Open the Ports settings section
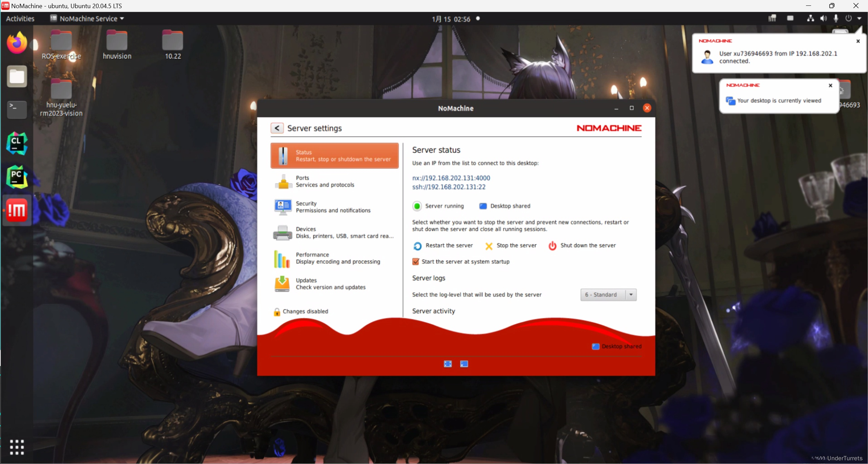Image resolution: width=868 pixels, height=464 pixels. 324,181
